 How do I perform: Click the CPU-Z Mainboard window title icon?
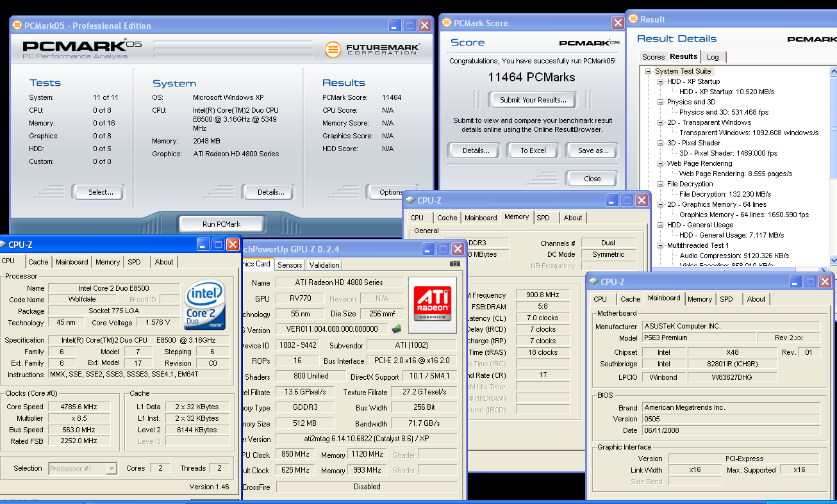click(594, 282)
